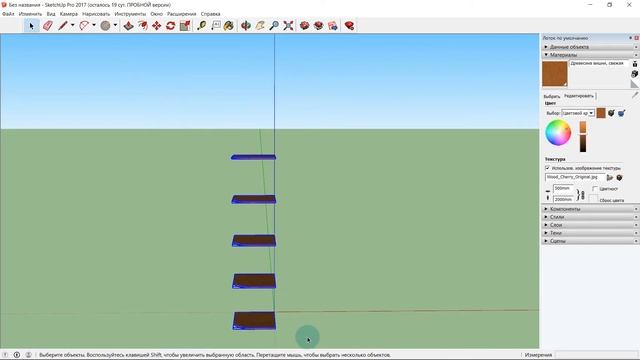This screenshot has height=360, width=640.
Task: Click Match color on screen icon
Action: [x=621, y=113]
